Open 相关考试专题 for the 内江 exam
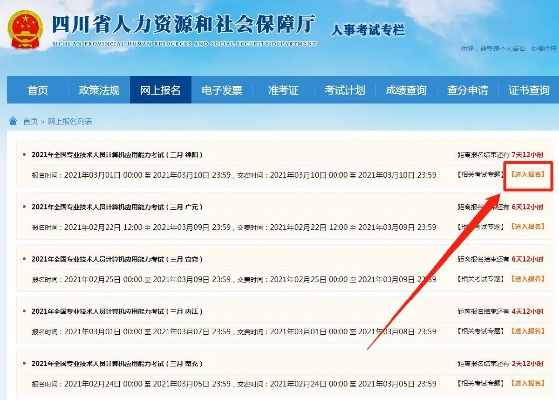The image size is (559, 400). tap(481, 331)
